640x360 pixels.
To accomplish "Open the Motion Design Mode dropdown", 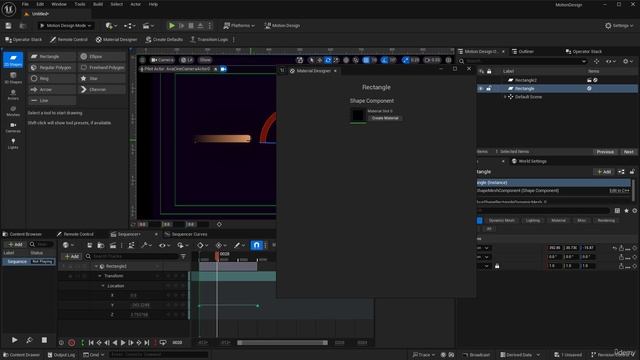I will tap(66, 26).
